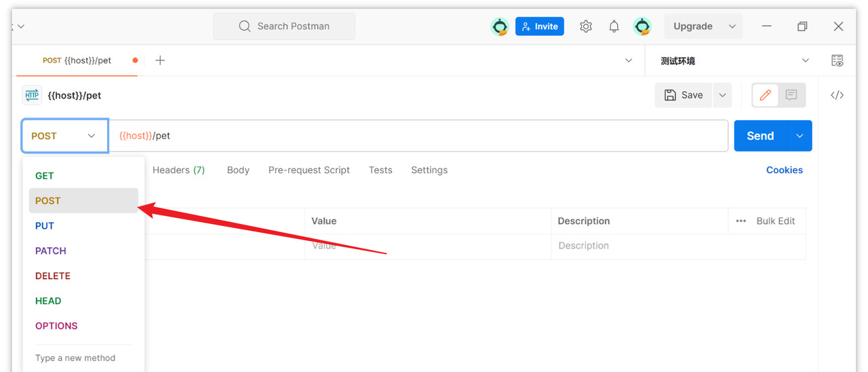Open the notifications bell

614,26
